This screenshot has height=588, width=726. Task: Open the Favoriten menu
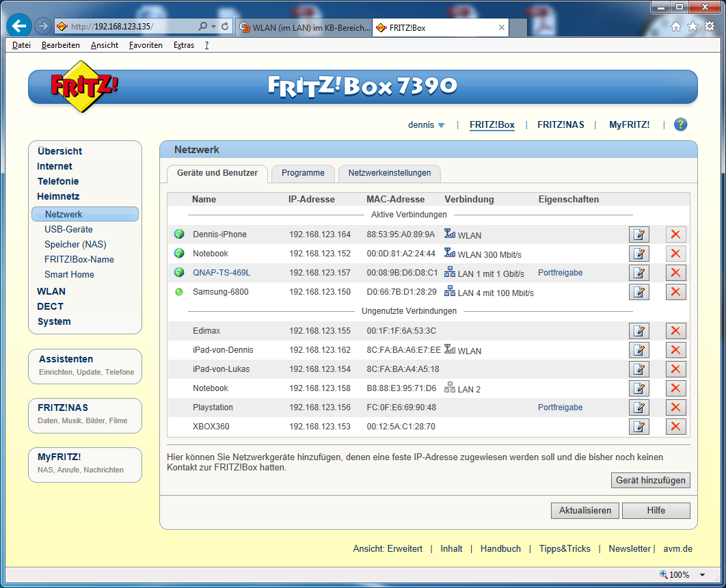click(x=146, y=45)
